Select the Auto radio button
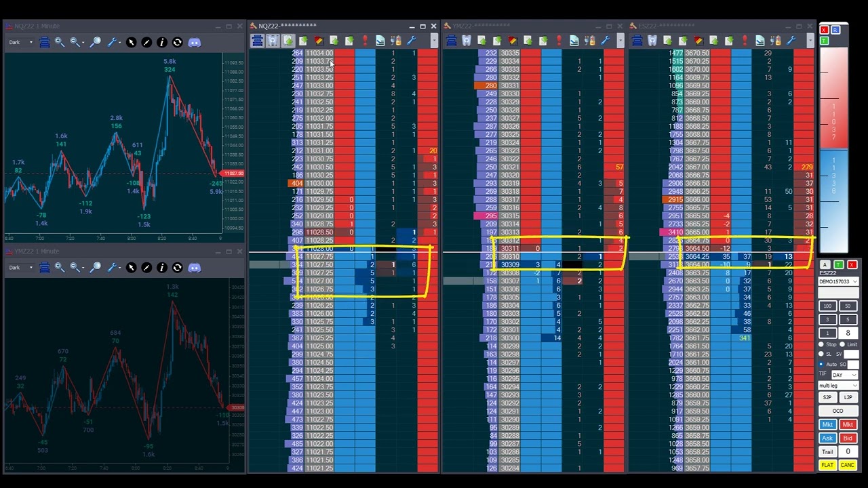This screenshot has width=868, height=488. tap(821, 364)
